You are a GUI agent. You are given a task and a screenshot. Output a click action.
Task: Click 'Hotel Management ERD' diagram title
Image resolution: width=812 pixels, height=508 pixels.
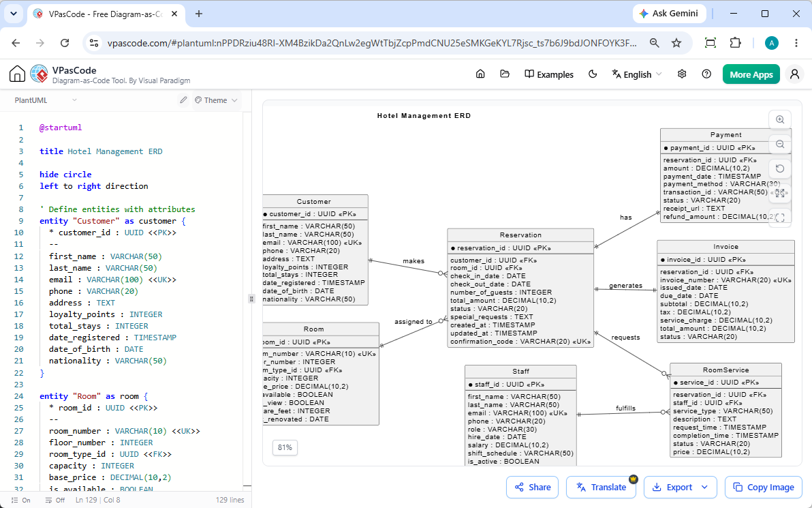[424, 116]
